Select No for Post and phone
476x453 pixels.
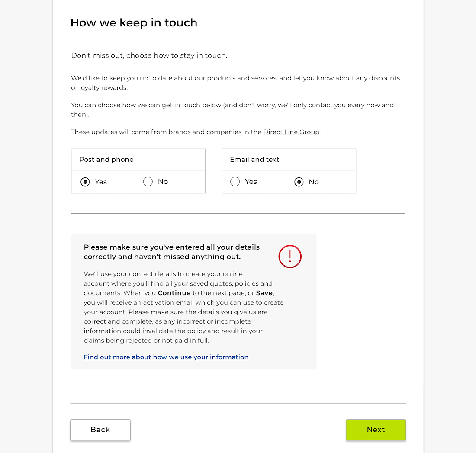point(148,182)
